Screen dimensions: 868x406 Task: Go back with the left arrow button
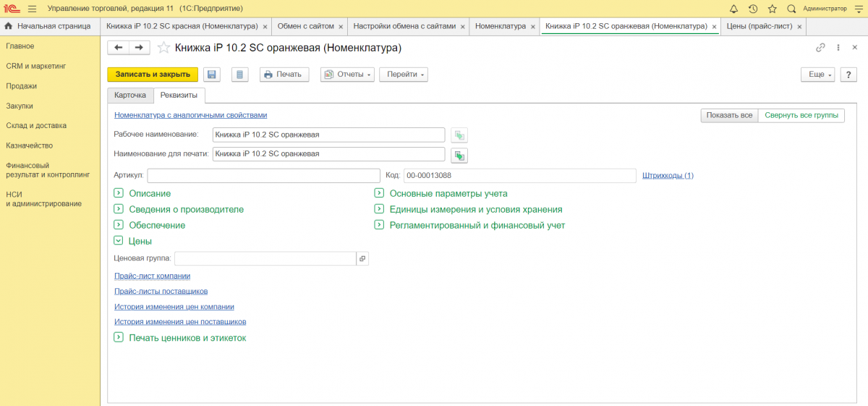119,47
